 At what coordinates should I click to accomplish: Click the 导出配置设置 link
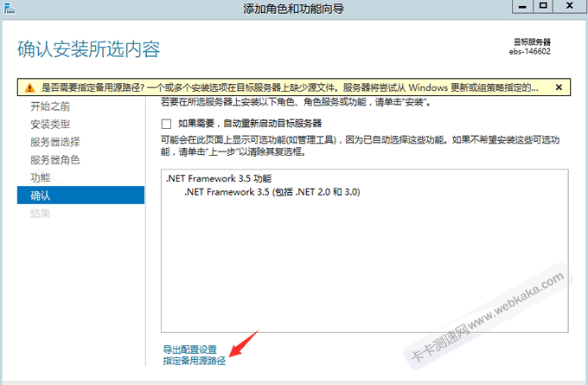[x=189, y=350]
